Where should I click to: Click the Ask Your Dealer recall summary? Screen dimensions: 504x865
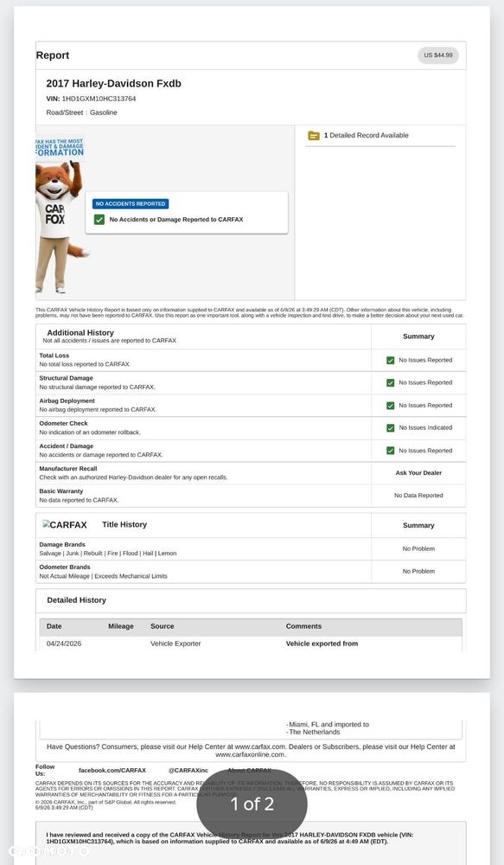(x=418, y=473)
